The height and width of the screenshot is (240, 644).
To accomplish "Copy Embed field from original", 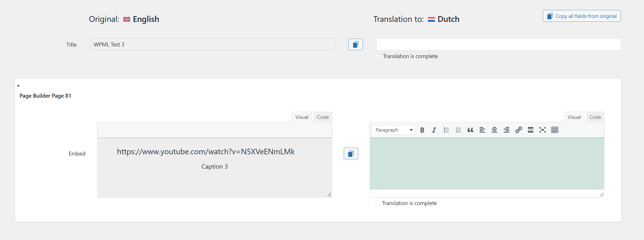I will 351,153.
